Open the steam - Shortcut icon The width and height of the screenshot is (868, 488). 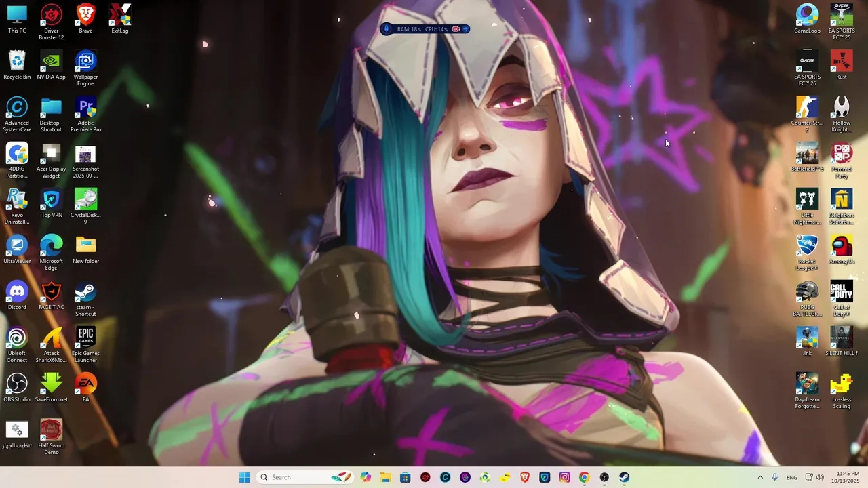coord(85,299)
